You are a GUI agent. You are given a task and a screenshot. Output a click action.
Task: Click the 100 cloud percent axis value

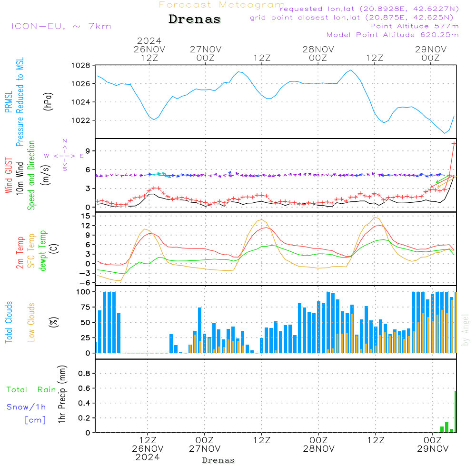click(83, 292)
